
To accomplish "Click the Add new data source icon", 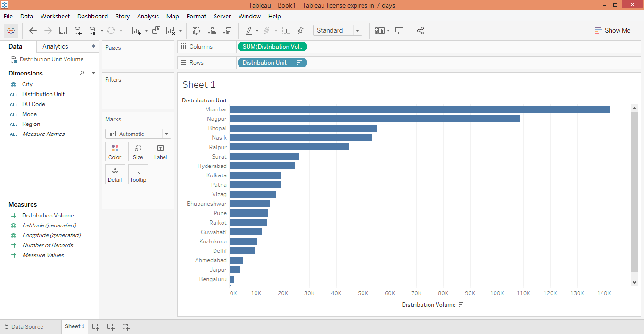I will pos(78,31).
